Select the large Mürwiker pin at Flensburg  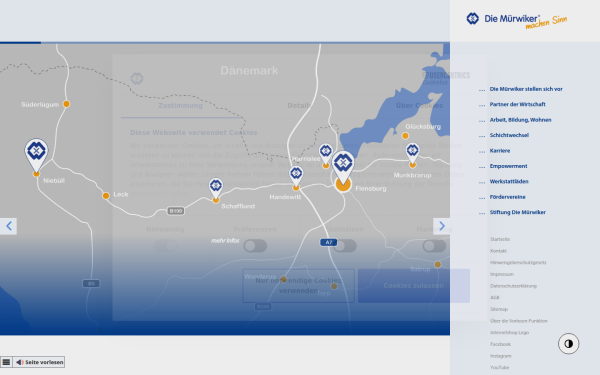[343, 168]
